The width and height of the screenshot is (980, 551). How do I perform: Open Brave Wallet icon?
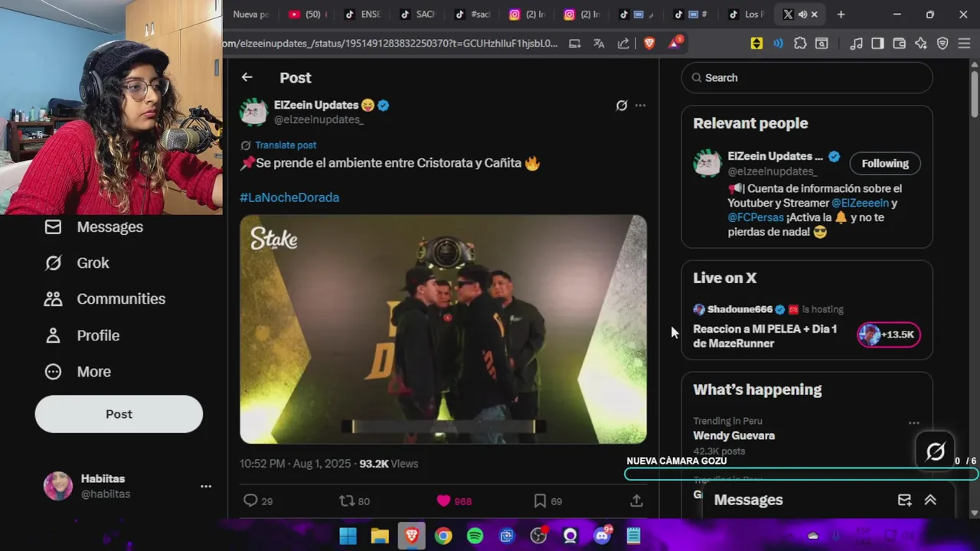pos(900,44)
